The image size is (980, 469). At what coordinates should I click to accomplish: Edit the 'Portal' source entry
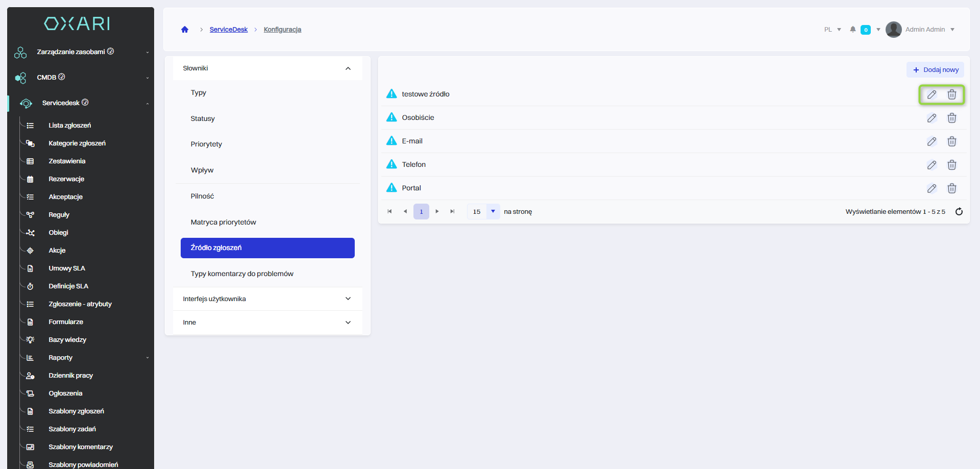932,188
